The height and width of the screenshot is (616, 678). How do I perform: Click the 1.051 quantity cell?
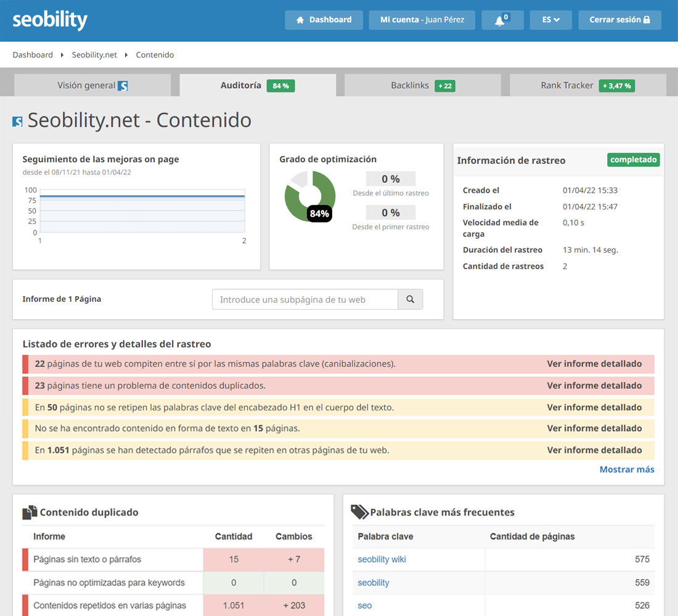[x=234, y=606]
